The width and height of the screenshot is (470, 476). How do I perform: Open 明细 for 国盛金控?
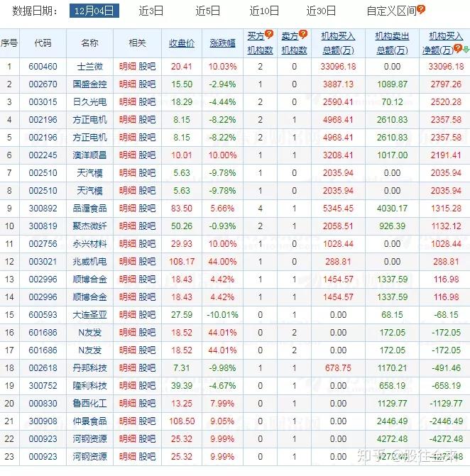128,84
